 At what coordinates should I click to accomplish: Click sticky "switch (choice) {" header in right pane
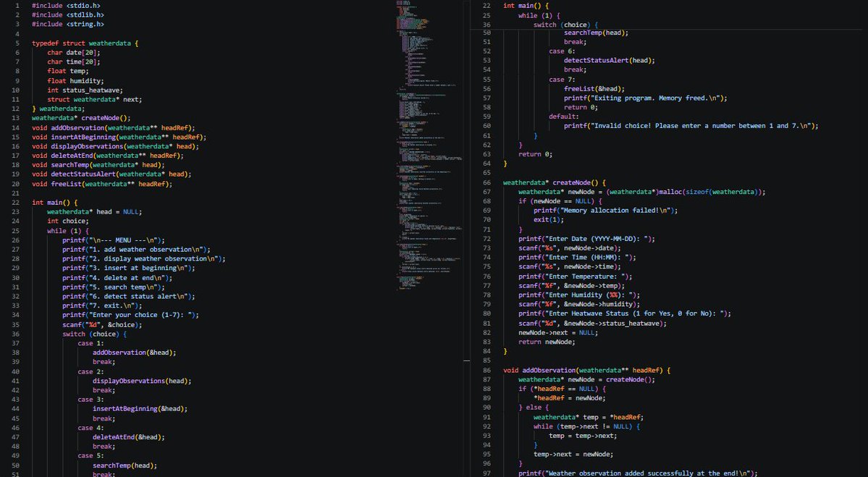click(x=565, y=25)
